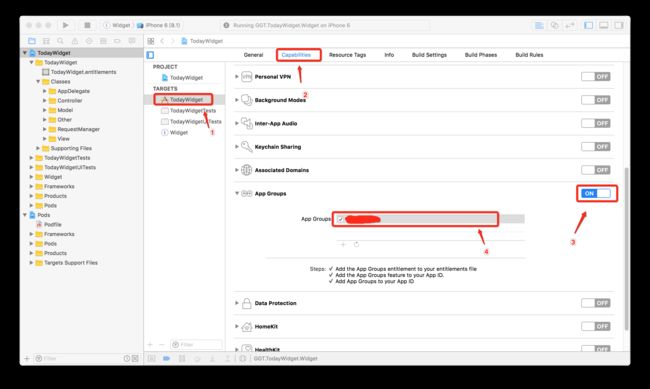Screen dimensions: 650x389
Task: Toggle the right utilities panel
Action: click(x=619, y=25)
